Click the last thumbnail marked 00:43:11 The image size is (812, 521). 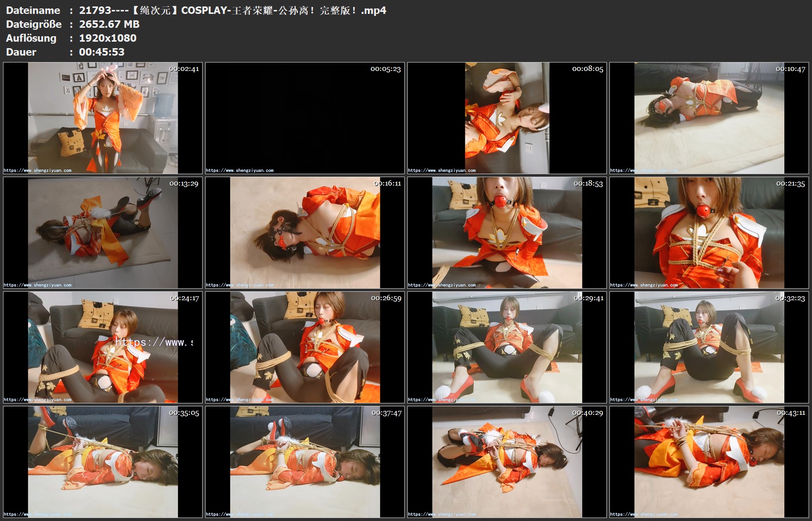click(x=709, y=462)
